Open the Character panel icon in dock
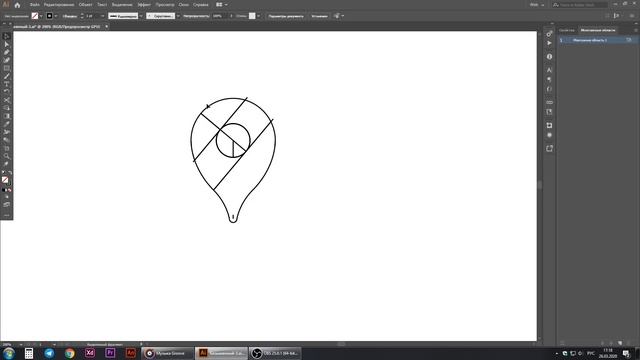 (x=549, y=70)
